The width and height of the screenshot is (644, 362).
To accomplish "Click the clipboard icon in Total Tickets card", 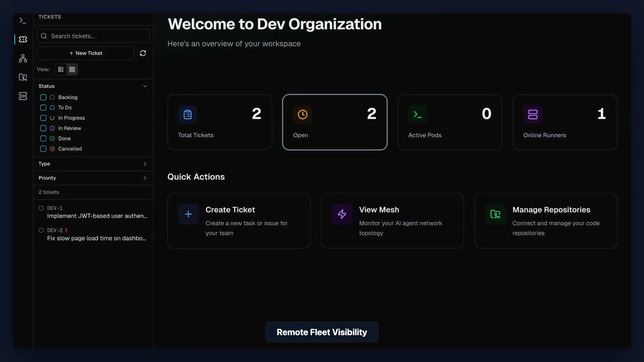I will [x=187, y=115].
